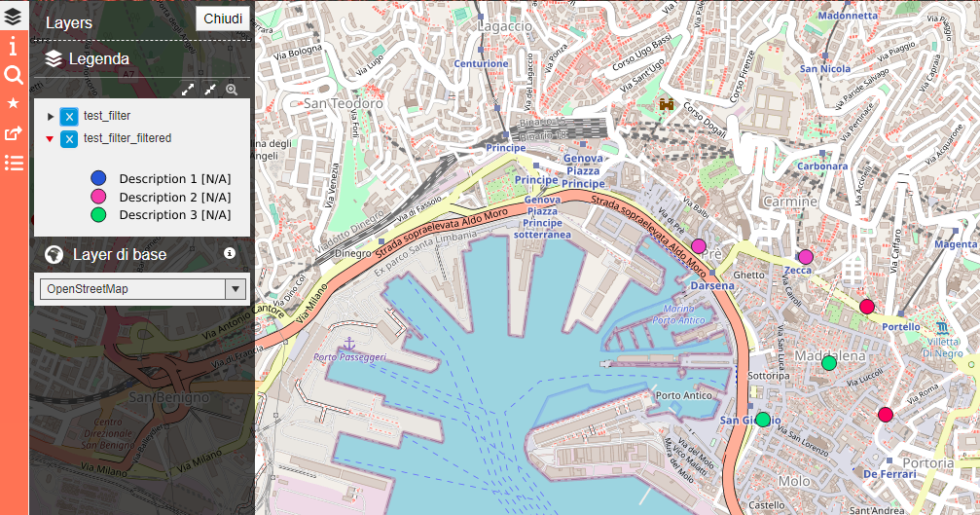The image size is (980, 515).
Task: Collapse all legend groups icon
Action: tap(210, 90)
